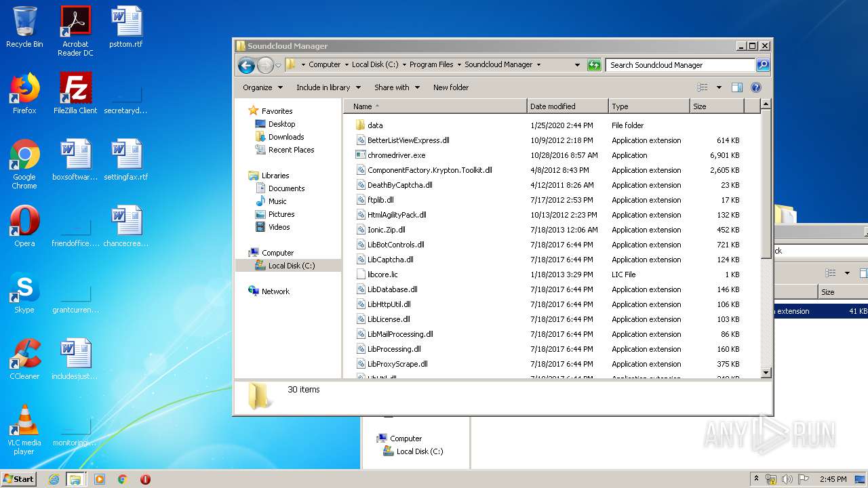This screenshot has width=868, height=488.
Task: Click the volume speaker tray icon
Action: click(787, 479)
